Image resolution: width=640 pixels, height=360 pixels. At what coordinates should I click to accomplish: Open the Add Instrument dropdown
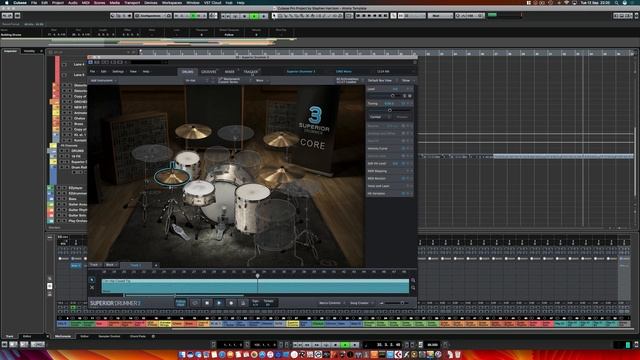(x=103, y=81)
